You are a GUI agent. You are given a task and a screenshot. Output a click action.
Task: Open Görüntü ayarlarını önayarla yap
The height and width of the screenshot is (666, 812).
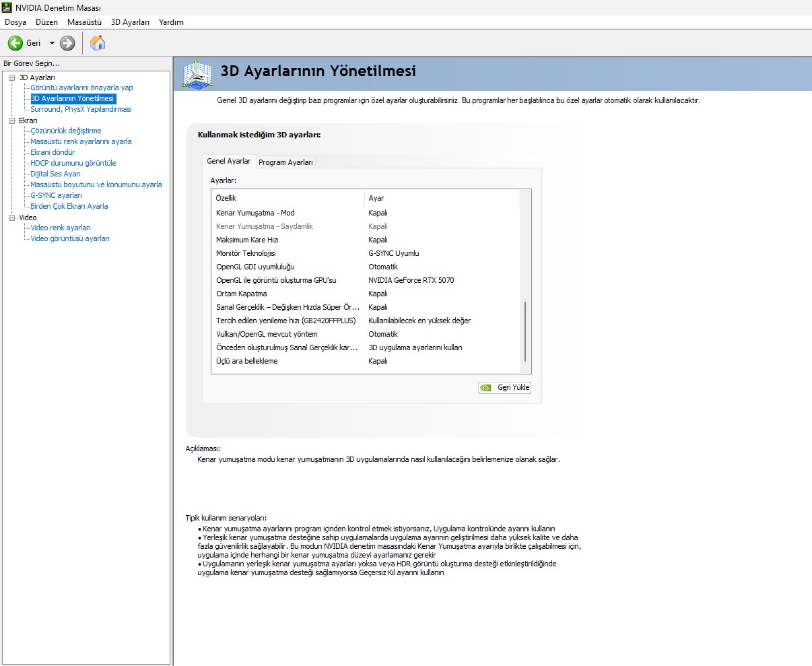(81, 88)
